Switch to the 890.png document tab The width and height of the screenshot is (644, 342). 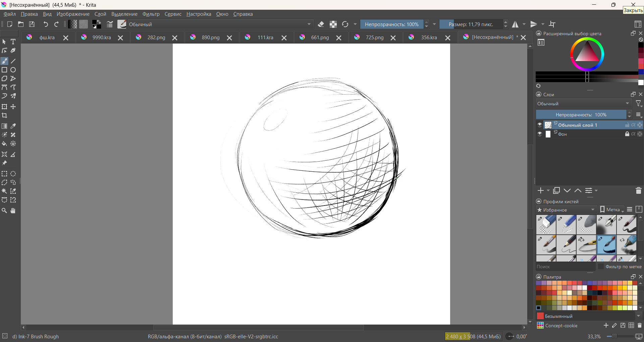pyautogui.click(x=210, y=38)
